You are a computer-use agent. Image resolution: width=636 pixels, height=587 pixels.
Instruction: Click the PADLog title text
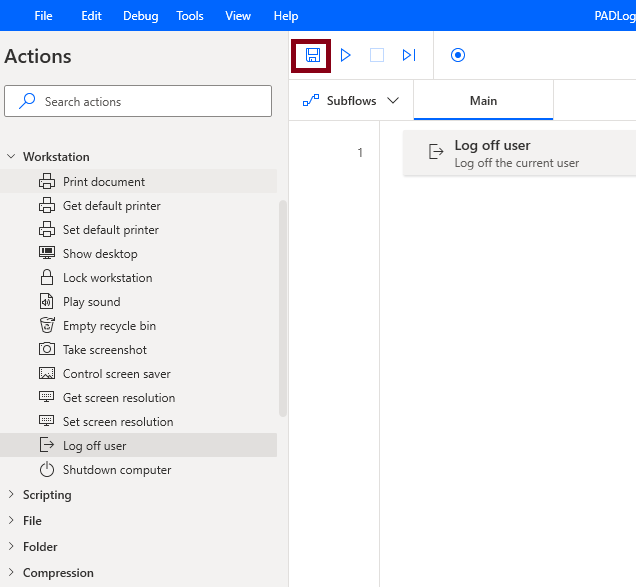[x=615, y=16]
